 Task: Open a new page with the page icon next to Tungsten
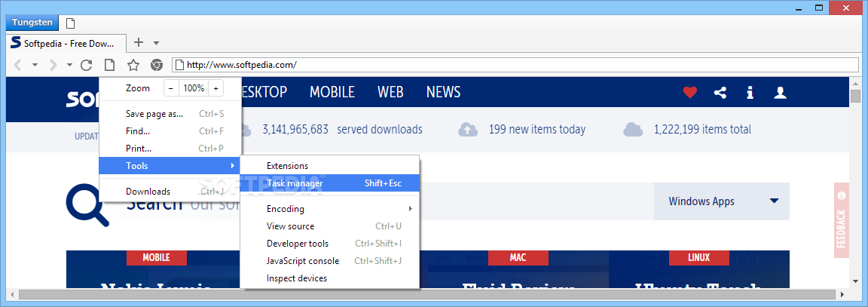(x=70, y=23)
